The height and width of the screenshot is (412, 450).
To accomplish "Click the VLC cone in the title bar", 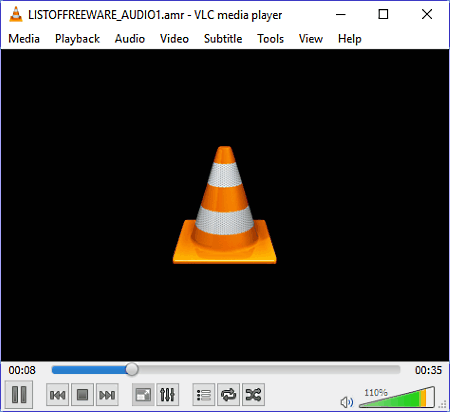I will 16,14.
